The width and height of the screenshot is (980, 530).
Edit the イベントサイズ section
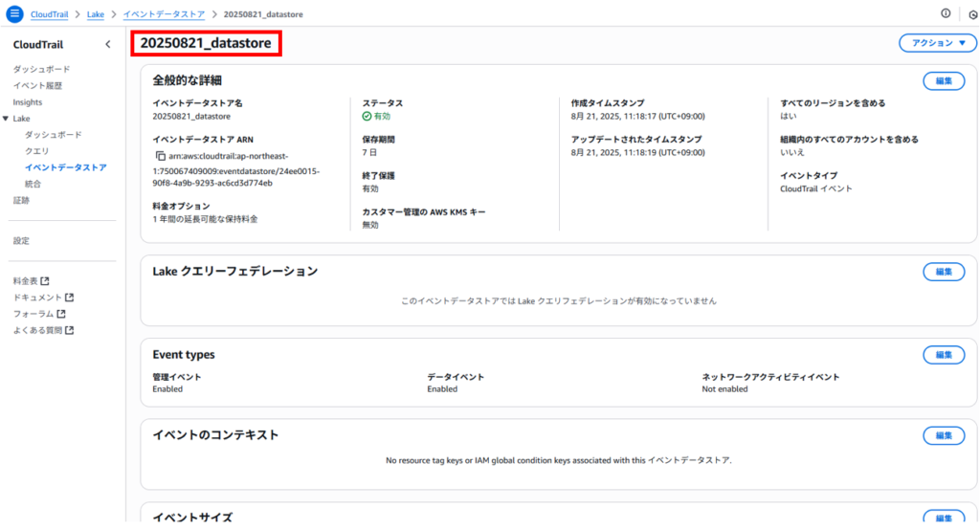point(944,518)
